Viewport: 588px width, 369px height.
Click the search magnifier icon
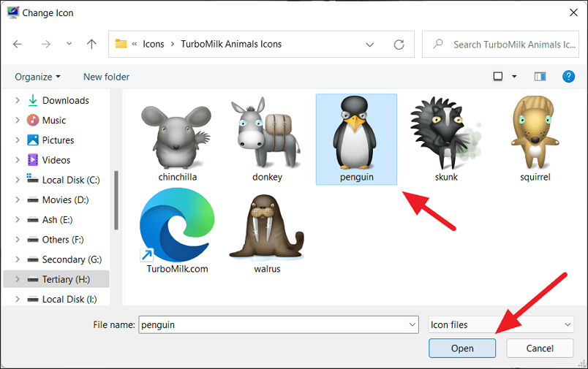(x=438, y=44)
